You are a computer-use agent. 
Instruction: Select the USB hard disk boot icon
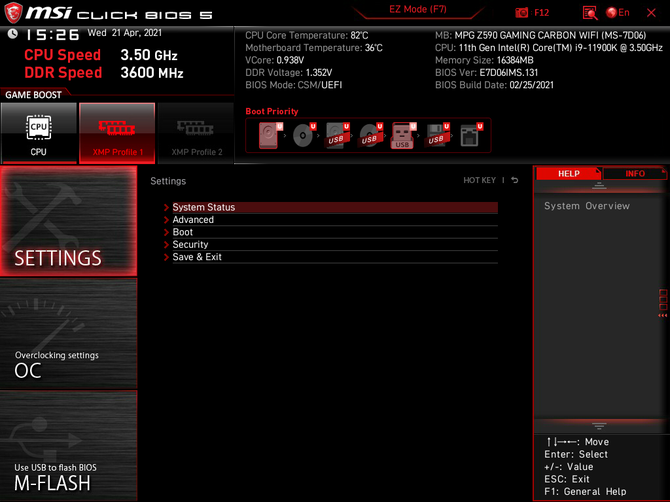tap(337, 135)
